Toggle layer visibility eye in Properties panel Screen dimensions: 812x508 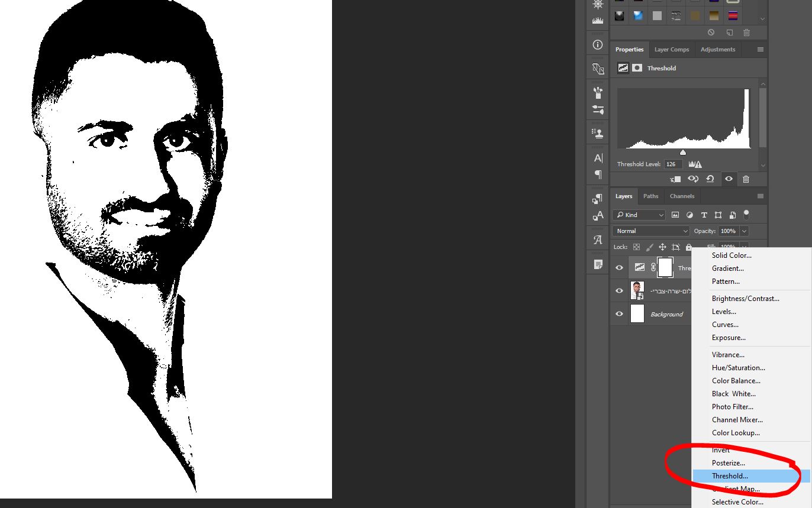[729, 179]
